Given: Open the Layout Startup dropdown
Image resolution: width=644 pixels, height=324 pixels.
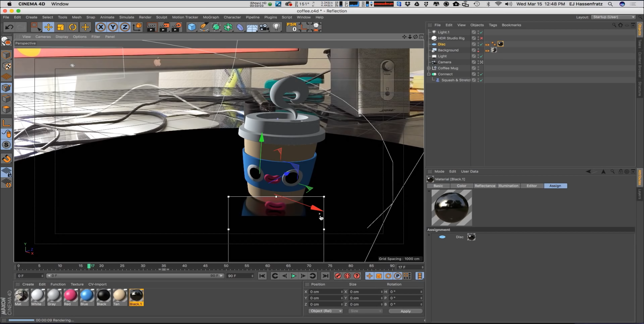Looking at the screenshot, I should tap(613, 17).
